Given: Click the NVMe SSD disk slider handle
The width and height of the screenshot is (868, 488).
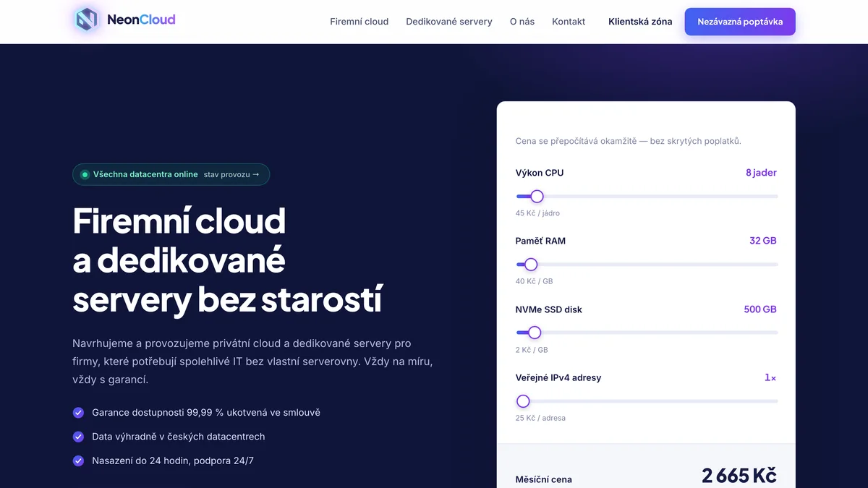Looking at the screenshot, I should coord(535,333).
